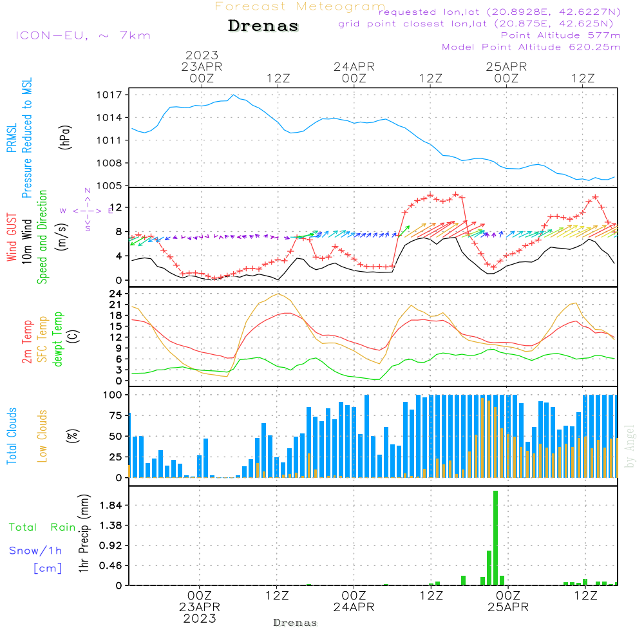The height and width of the screenshot is (644, 644).
Task: Click the blue Snow/1h legend label
Action: tap(36, 550)
